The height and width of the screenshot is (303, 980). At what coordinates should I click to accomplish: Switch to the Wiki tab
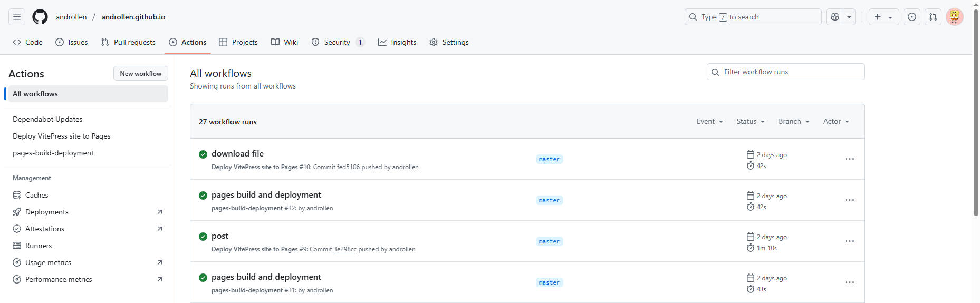coord(285,42)
